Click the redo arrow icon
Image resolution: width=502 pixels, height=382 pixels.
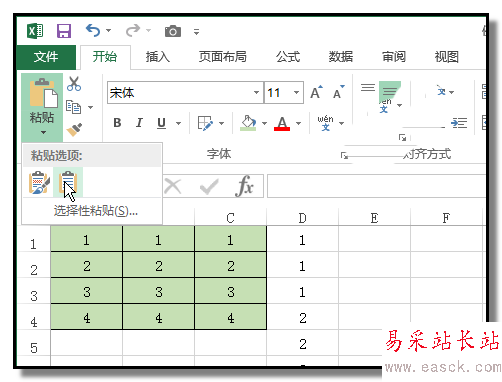pos(133,31)
